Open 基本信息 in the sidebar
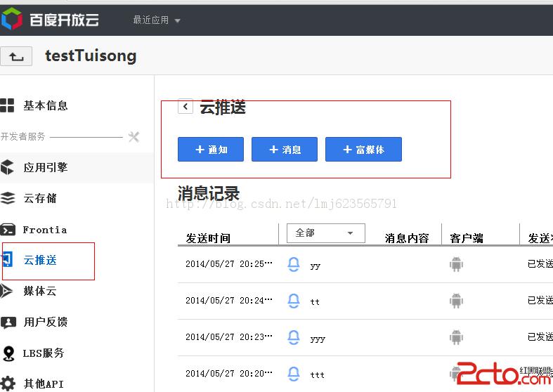Screen dimensions: 553x392 [x=46, y=105]
